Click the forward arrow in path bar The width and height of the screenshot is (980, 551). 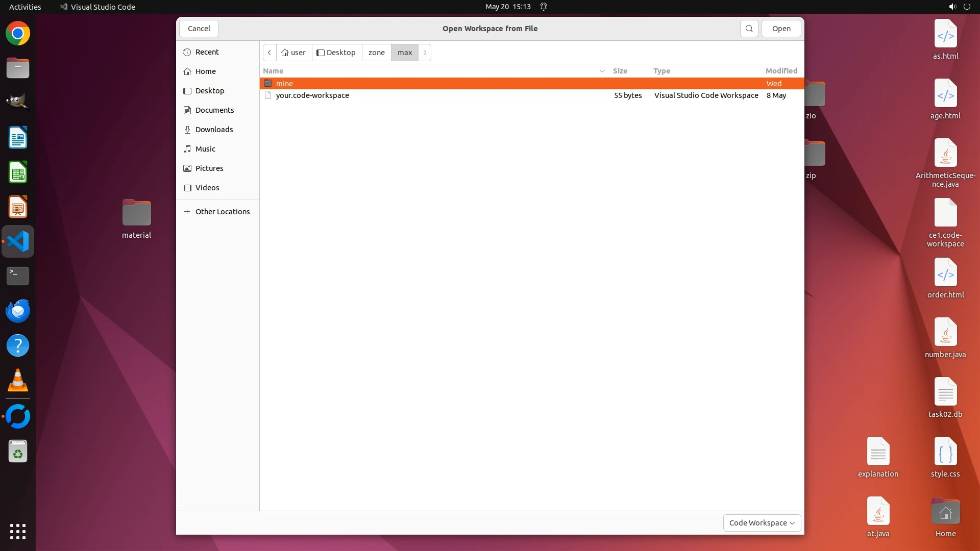coord(425,53)
